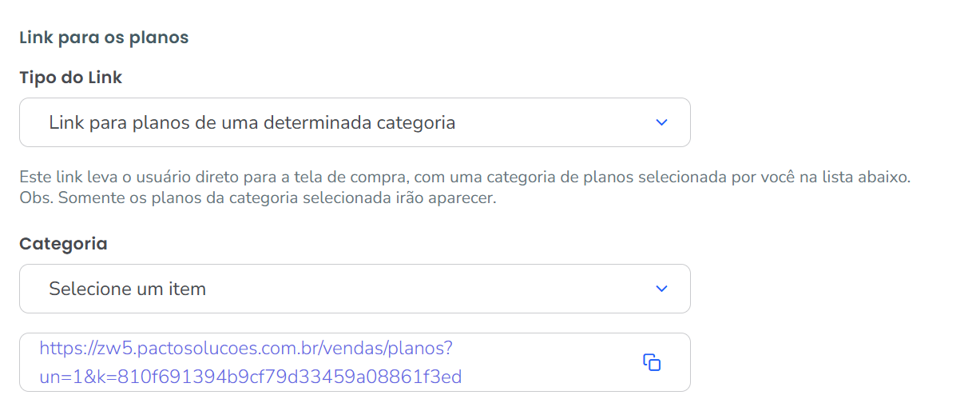Click 'Link para planos de uma determinada categoria' value
980x419 pixels.
click(x=252, y=122)
